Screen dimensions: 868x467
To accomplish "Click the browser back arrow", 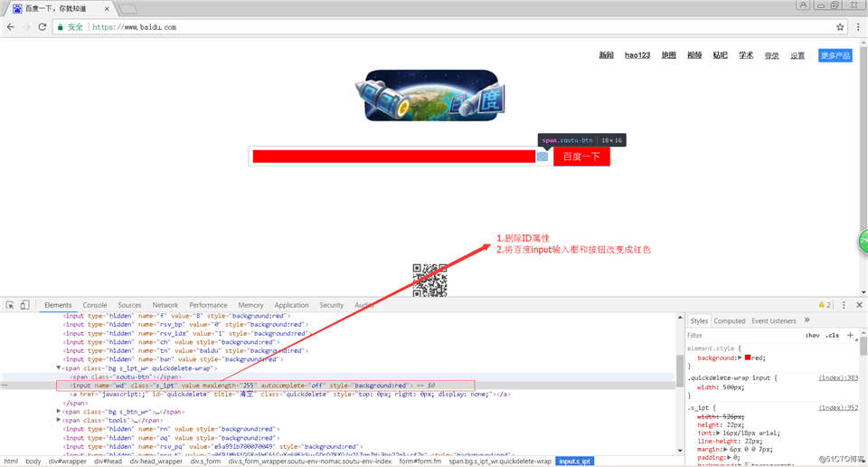I will pyautogui.click(x=11, y=26).
